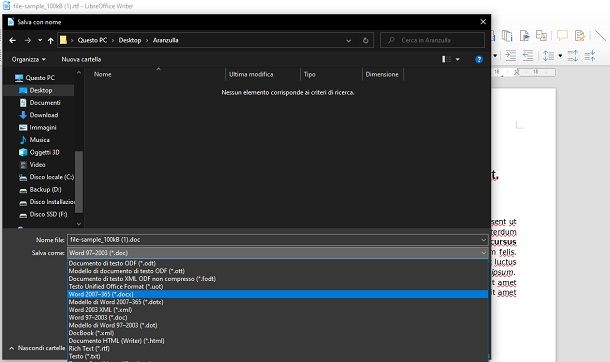
Task: Close the Salva con nome dialog
Action: (x=483, y=22)
